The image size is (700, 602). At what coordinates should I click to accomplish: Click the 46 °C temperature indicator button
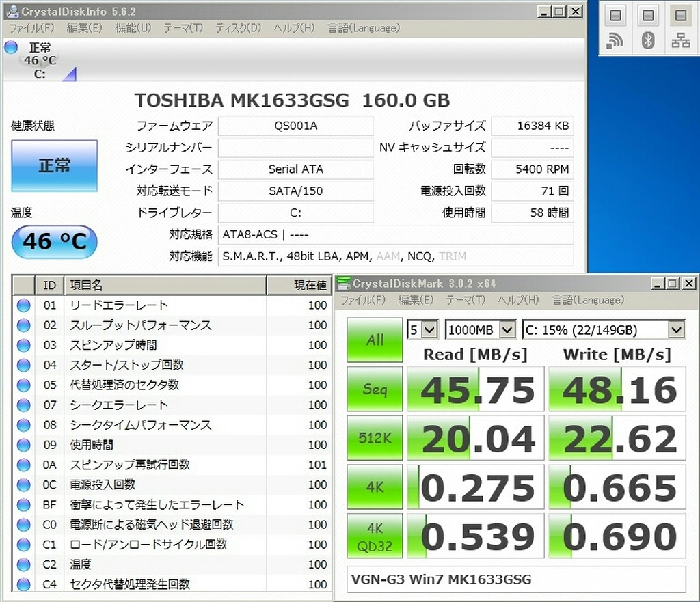point(55,242)
